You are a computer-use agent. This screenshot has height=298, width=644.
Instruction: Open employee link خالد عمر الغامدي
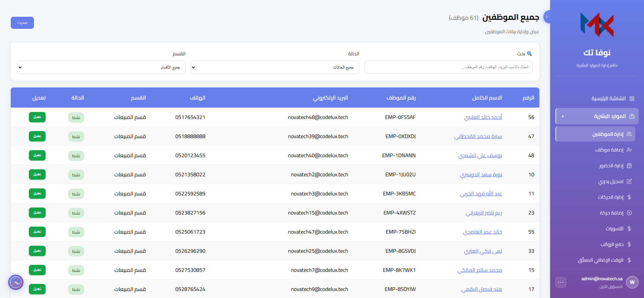coord(483,232)
